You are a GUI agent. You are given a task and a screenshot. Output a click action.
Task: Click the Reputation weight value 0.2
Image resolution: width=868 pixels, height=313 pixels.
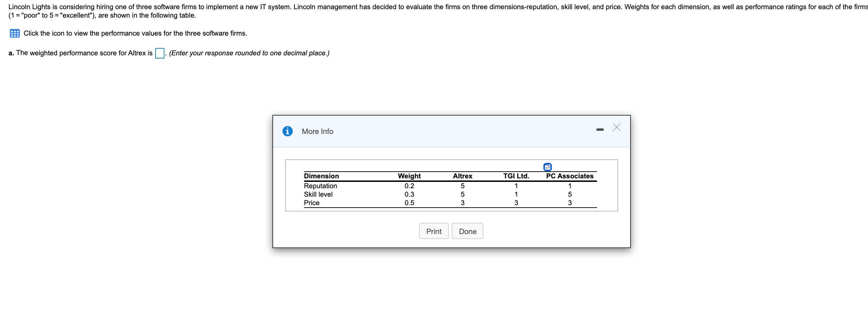point(409,186)
